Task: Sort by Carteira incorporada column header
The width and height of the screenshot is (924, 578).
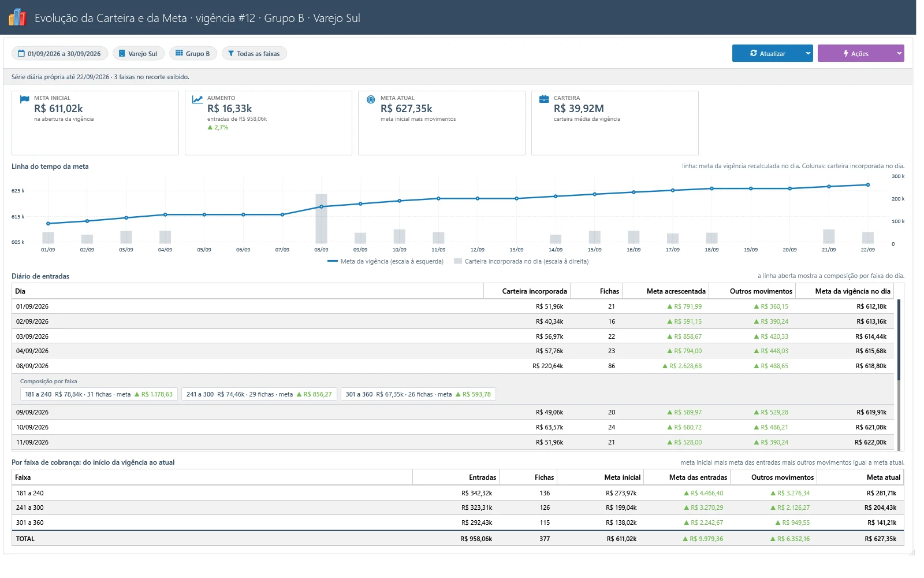Action: [534, 291]
